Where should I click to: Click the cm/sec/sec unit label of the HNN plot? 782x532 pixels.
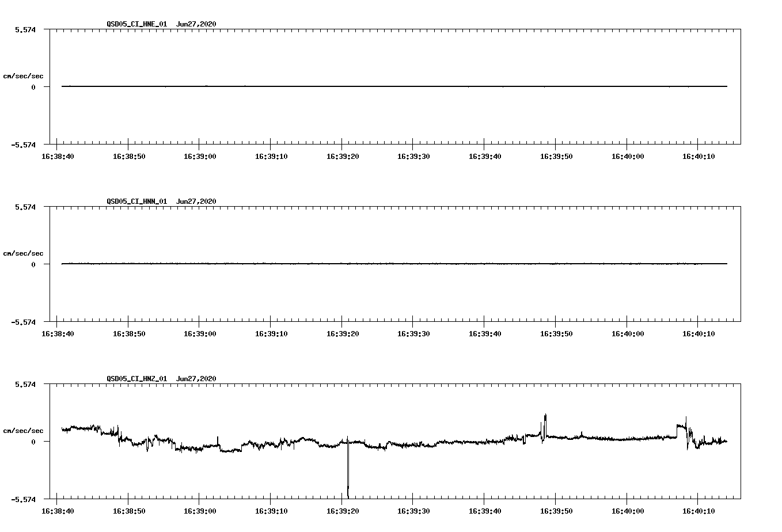pyautogui.click(x=23, y=253)
